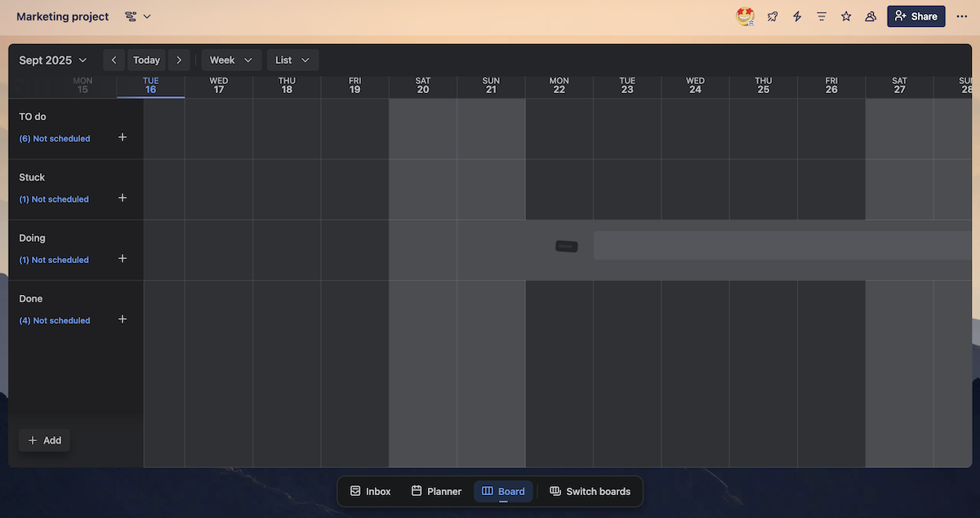Image resolution: width=980 pixels, height=518 pixels.
Task: Expand the Week view selector
Action: tap(230, 60)
